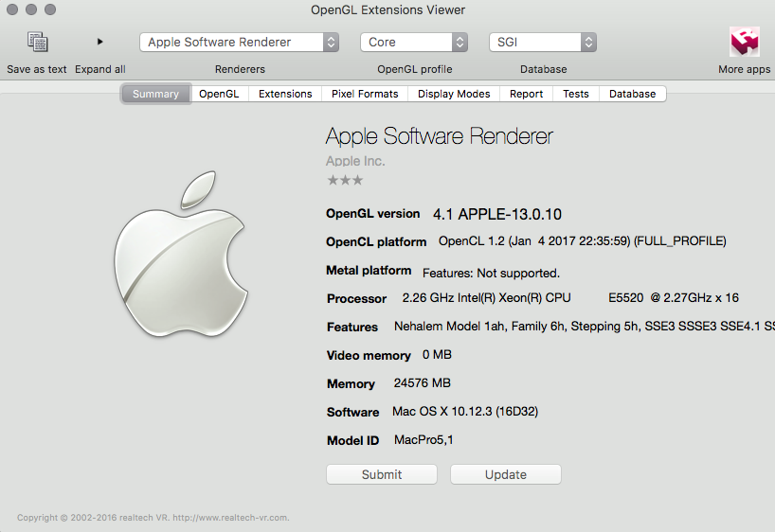Click the MacPro5,1 model ID value
The height and width of the screenshot is (532, 775).
424,439
